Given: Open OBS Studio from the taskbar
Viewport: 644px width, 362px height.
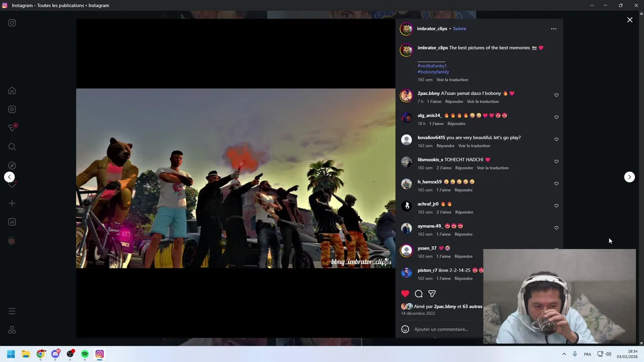Looking at the screenshot, I should pos(70,354).
